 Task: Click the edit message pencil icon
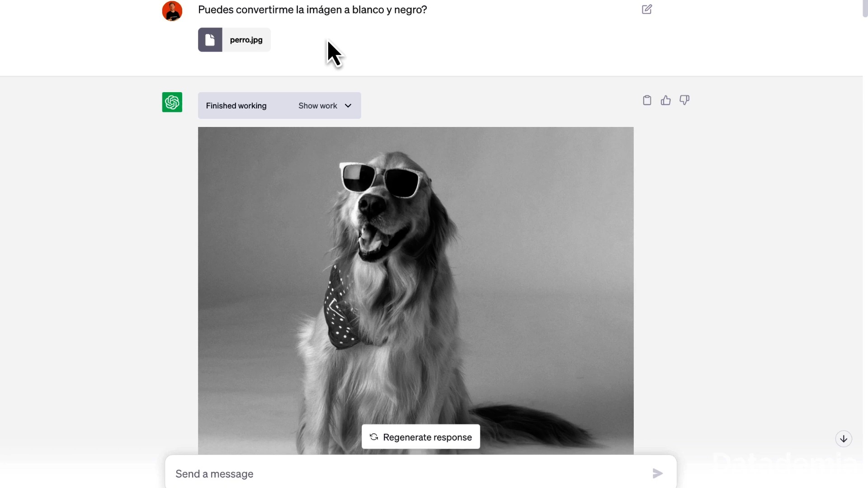646,9
